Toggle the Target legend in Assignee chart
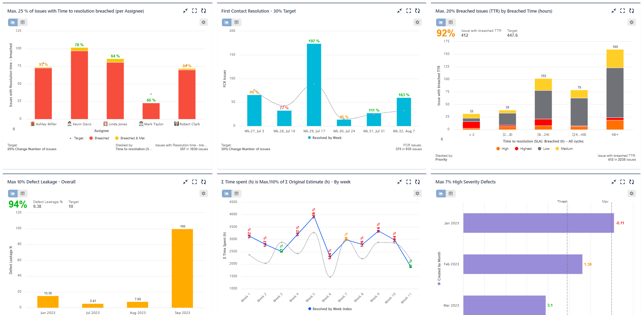 77,138
